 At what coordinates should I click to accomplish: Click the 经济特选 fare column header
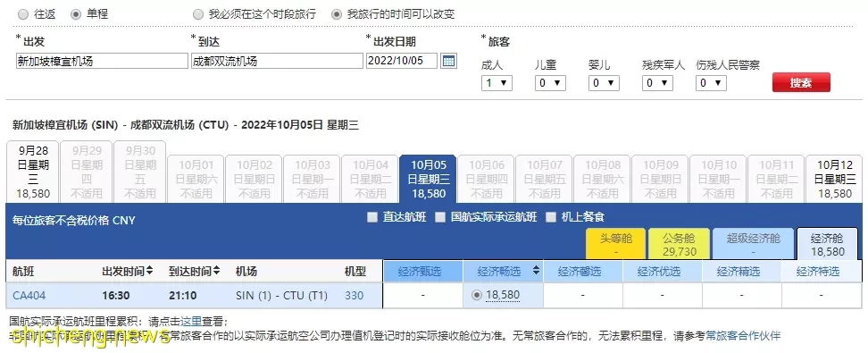click(x=822, y=271)
